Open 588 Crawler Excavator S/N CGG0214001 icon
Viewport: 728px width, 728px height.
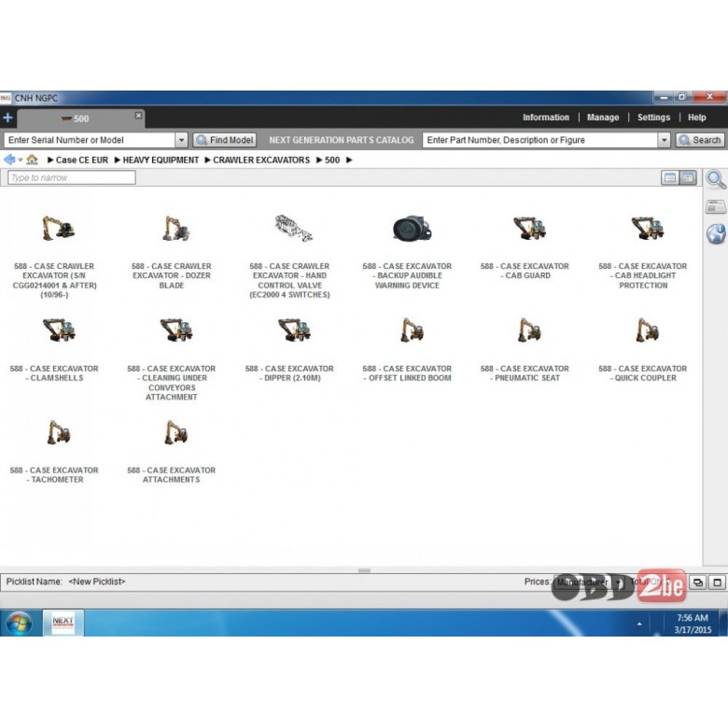coord(58,229)
